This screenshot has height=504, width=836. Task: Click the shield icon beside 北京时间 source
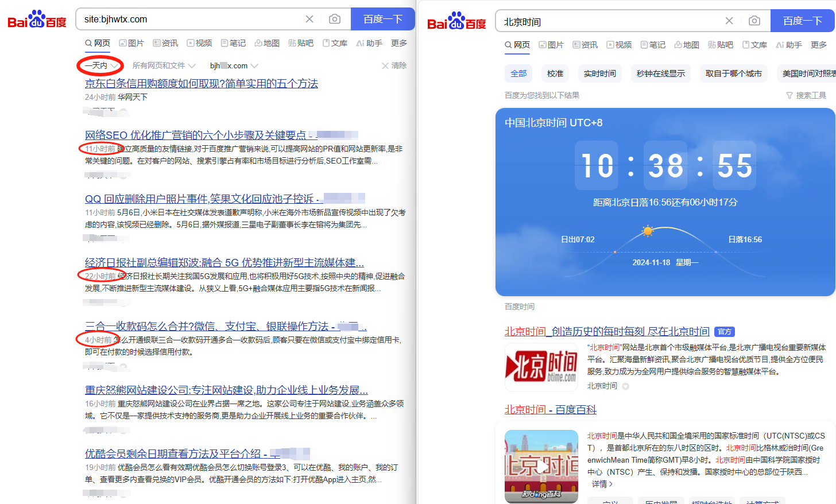click(626, 386)
